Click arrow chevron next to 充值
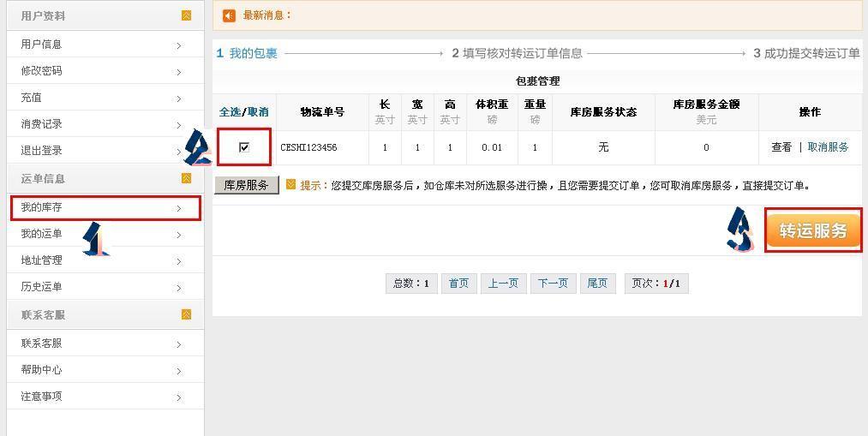Image resolution: width=868 pixels, height=436 pixels. pos(179,99)
